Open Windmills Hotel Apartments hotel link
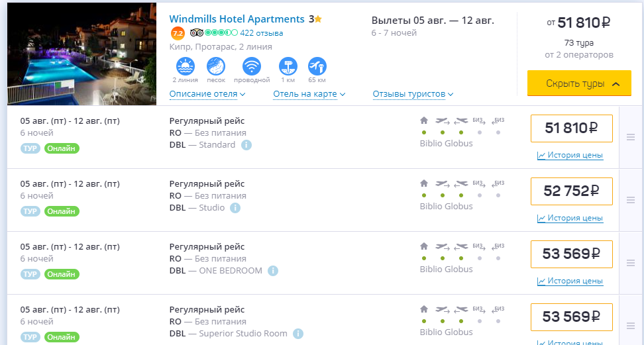This screenshot has height=345, width=644. (x=237, y=19)
